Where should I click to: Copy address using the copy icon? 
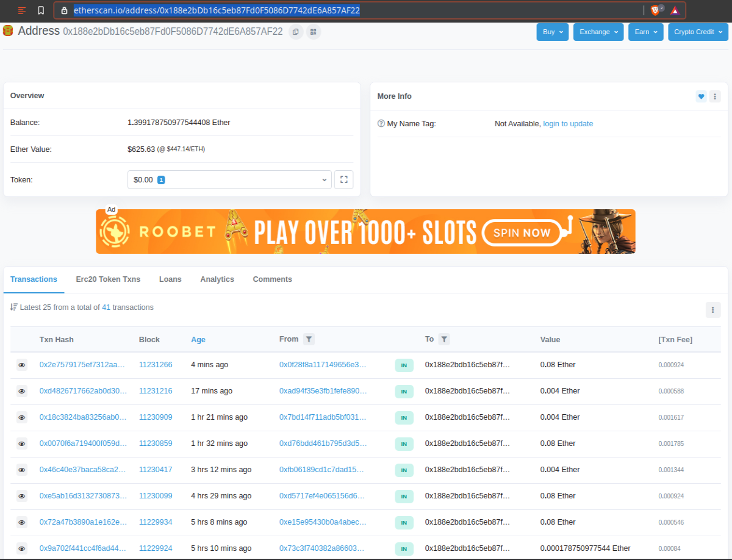[x=296, y=32]
